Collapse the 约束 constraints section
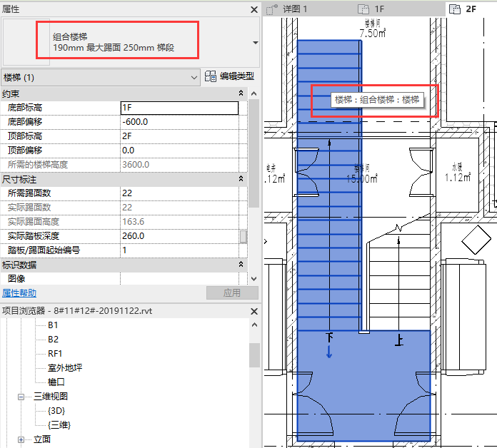Image resolution: width=497 pixels, height=448 pixels. pos(241,93)
